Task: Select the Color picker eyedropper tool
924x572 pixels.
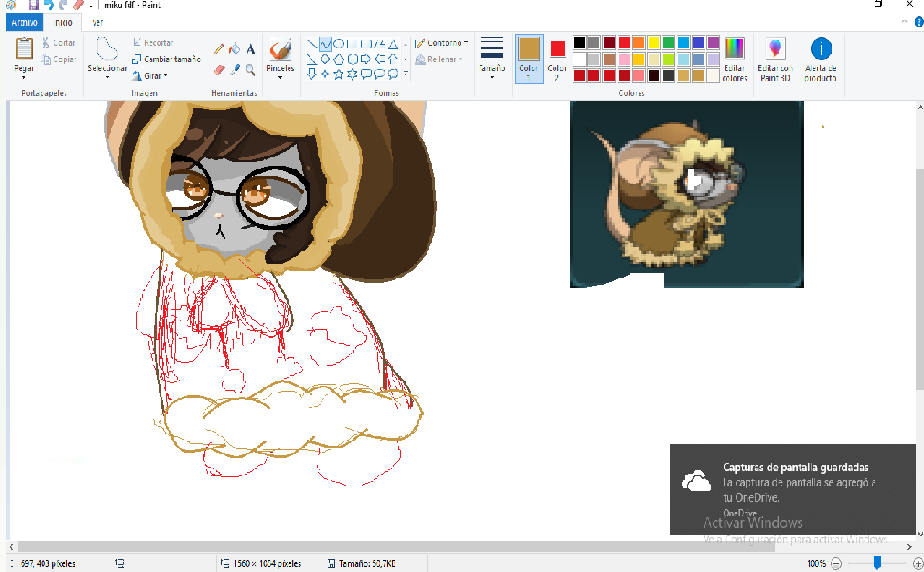Action: tap(235, 70)
